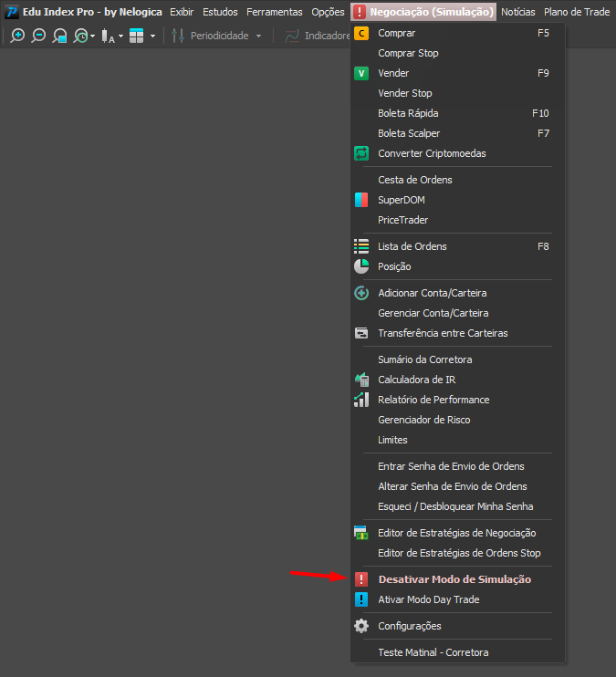Click the Configurações gear icon

[x=361, y=626]
